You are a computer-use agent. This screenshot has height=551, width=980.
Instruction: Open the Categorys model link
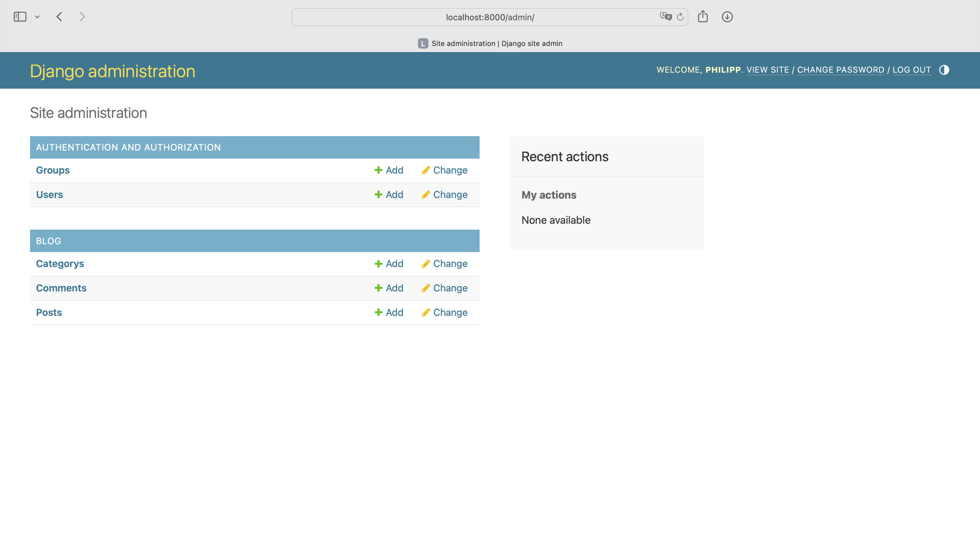click(x=60, y=264)
